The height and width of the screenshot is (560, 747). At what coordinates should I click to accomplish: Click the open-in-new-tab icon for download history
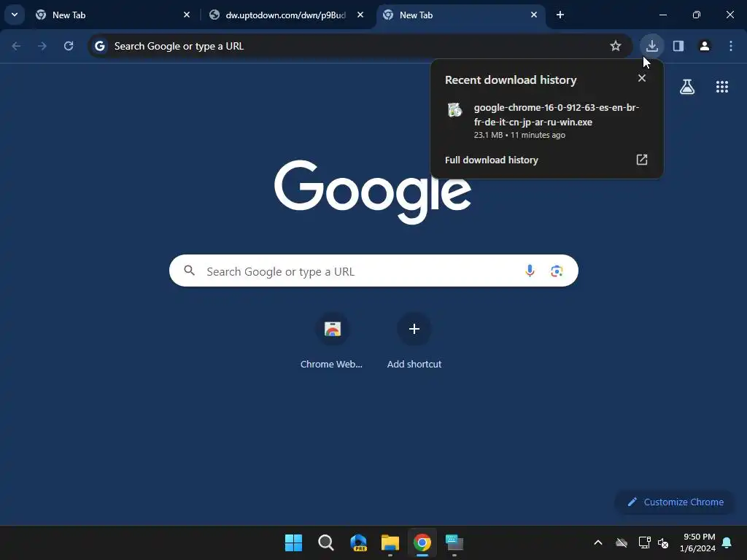point(642,160)
